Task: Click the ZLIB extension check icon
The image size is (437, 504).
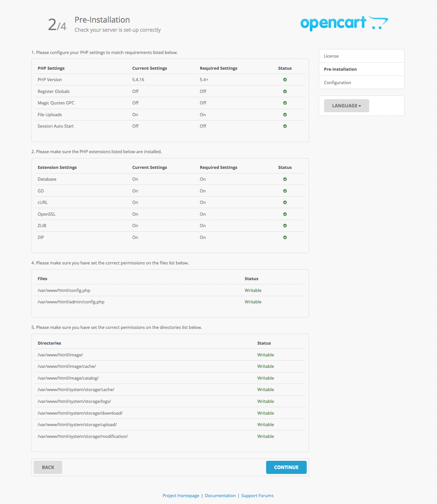Action: point(285,226)
